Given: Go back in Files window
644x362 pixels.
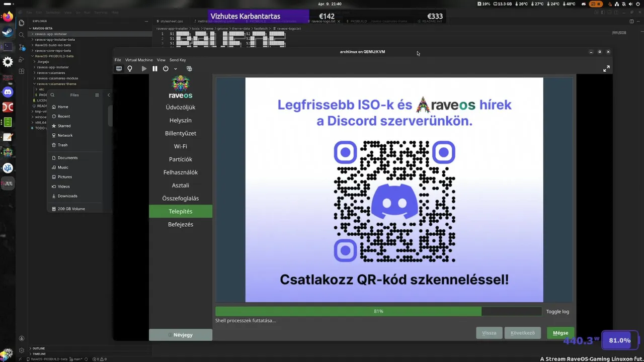Looking at the screenshot, I should pyautogui.click(x=108, y=95).
